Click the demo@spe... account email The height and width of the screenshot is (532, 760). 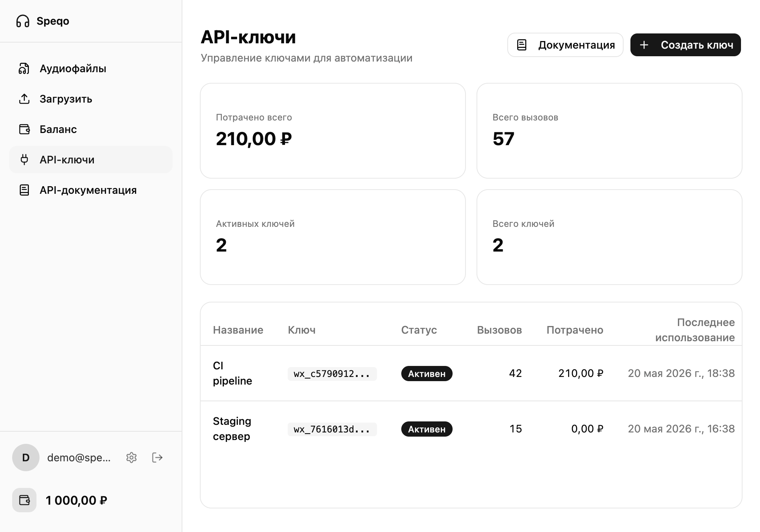click(x=79, y=458)
